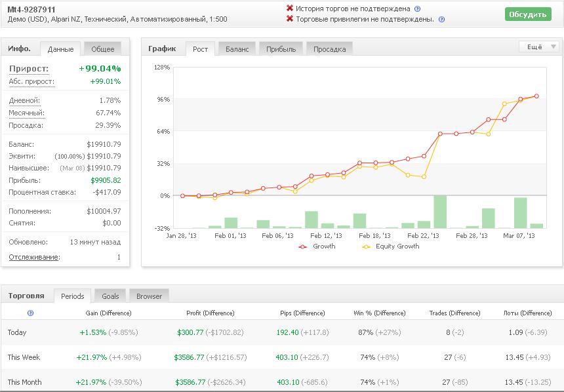Open help icon beside Торговые привилегии не подтверждены
The width and height of the screenshot is (564, 392).
point(442,20)
